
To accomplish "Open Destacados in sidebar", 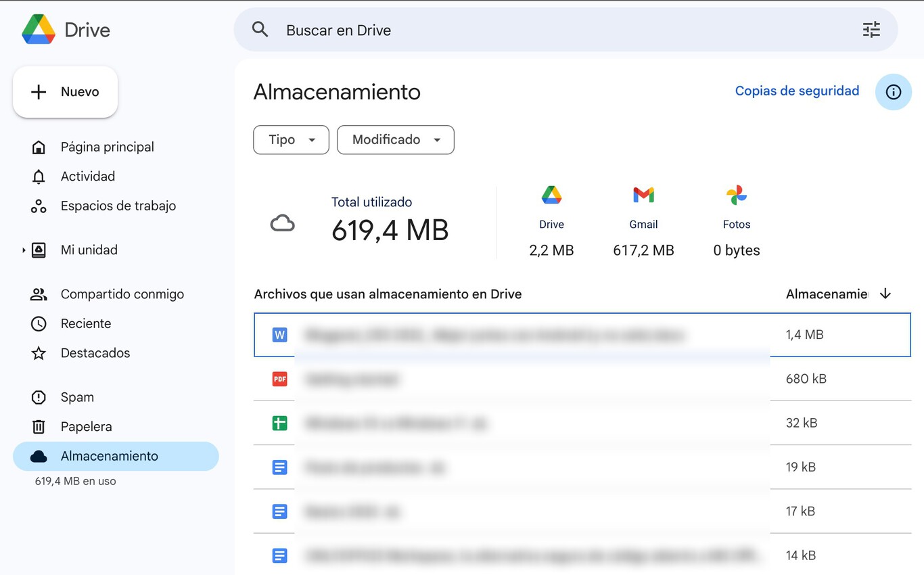I will (95, 353).
